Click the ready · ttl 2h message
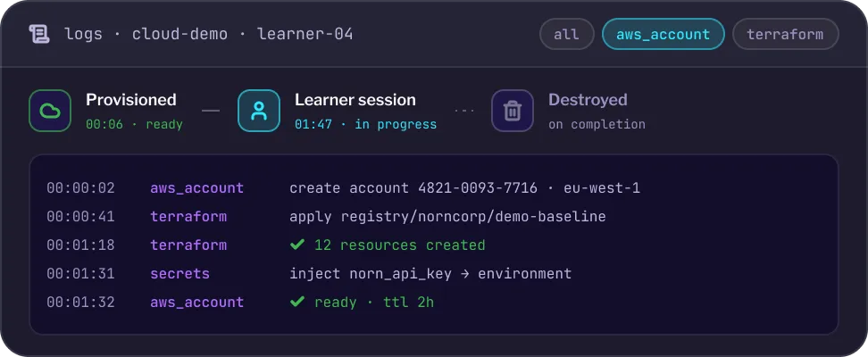 tap(374, 303)
